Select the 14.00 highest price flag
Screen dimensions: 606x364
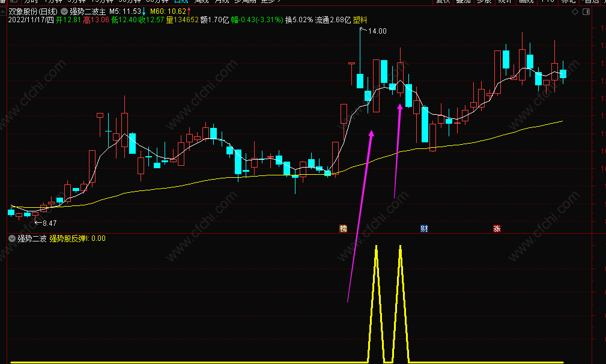pyautogui.click(x=374, y=31)
